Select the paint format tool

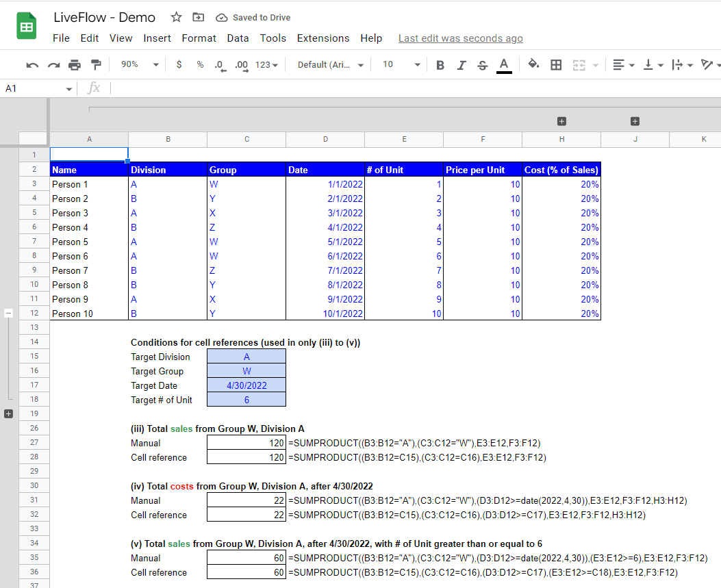(x=96, y=65)
